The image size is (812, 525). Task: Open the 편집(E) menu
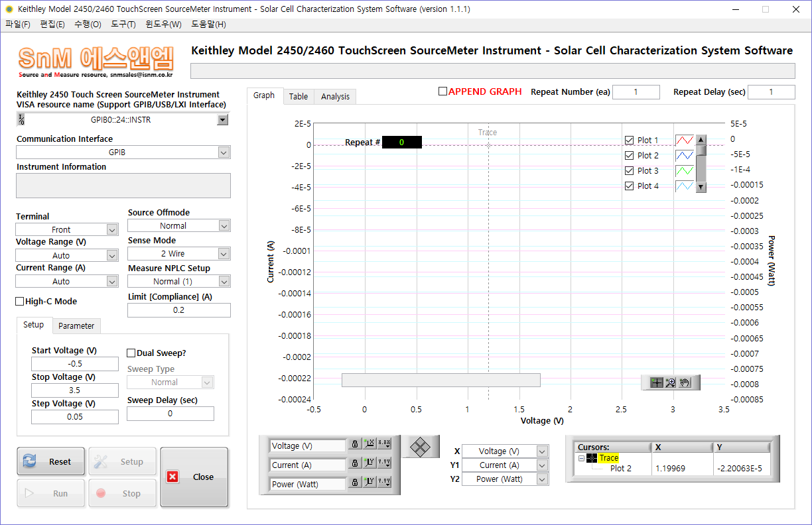click(52, 25)
